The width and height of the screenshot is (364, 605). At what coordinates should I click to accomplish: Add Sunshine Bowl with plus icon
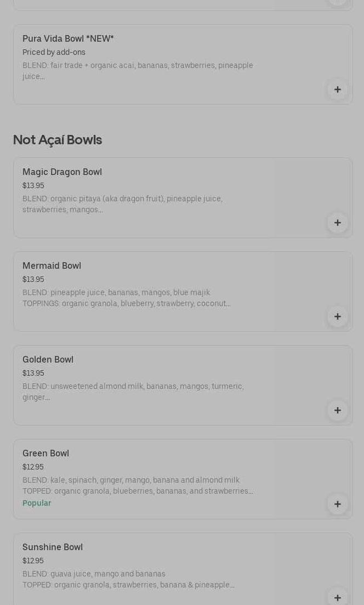click(337, 597)
